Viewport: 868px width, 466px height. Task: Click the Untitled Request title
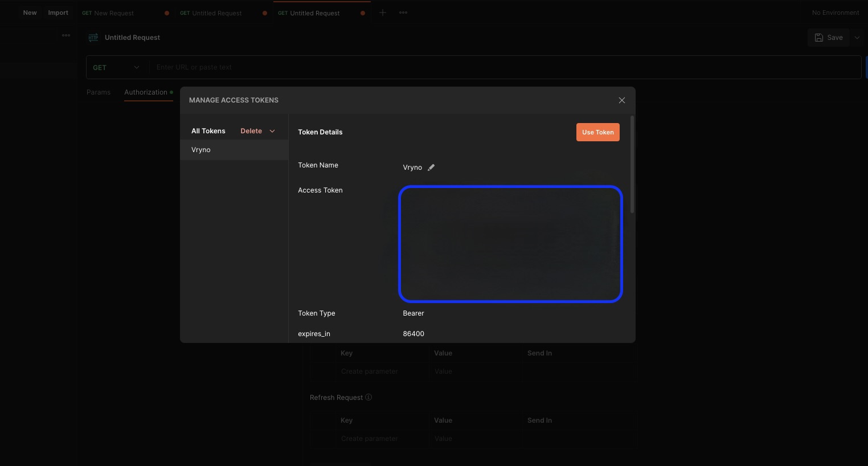[132, 38]
